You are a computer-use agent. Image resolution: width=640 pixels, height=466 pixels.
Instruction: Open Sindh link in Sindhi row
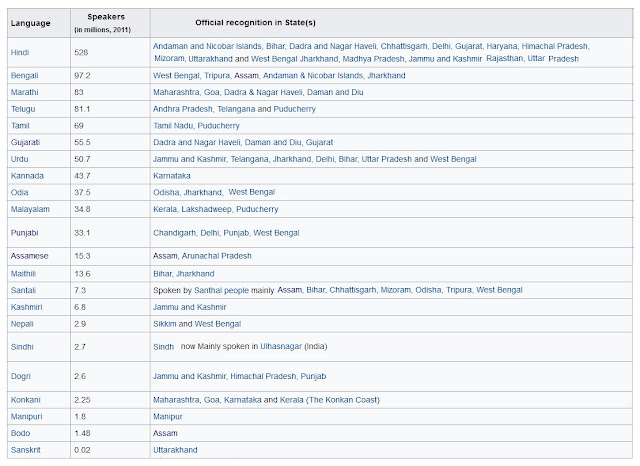coord(163,347)
